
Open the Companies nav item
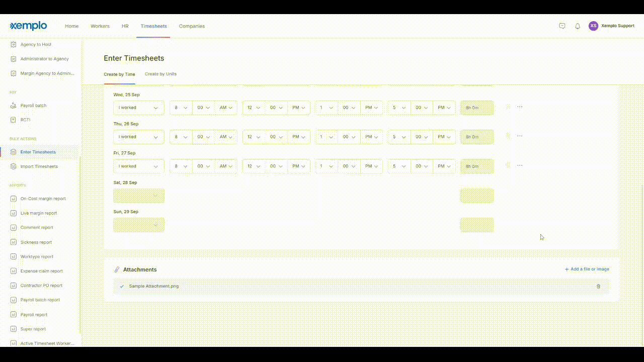pyautogui.click(x=192, y=26)
